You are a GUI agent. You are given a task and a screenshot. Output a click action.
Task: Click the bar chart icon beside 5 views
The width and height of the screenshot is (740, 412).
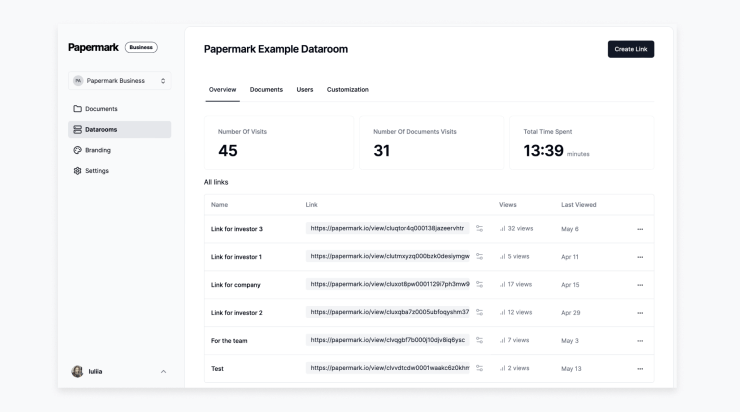pyautogui.click(x=502, y=256)
